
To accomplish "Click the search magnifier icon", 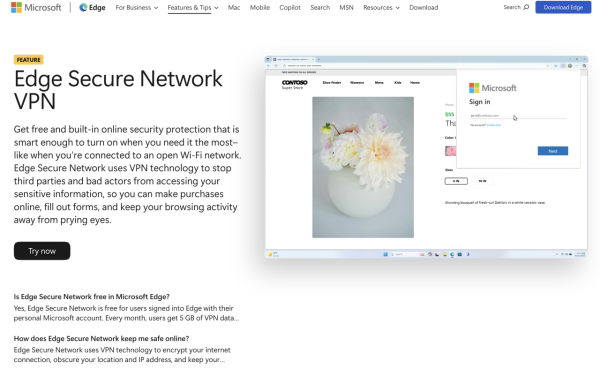I will [526, 7].
